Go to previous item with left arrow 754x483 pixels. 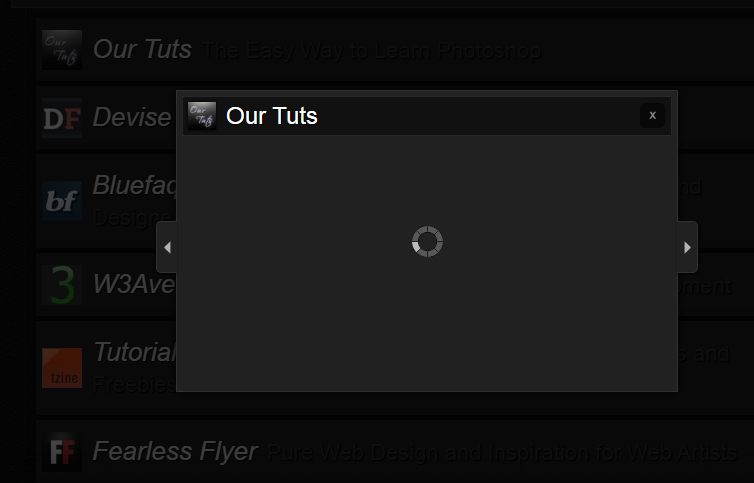167,247
